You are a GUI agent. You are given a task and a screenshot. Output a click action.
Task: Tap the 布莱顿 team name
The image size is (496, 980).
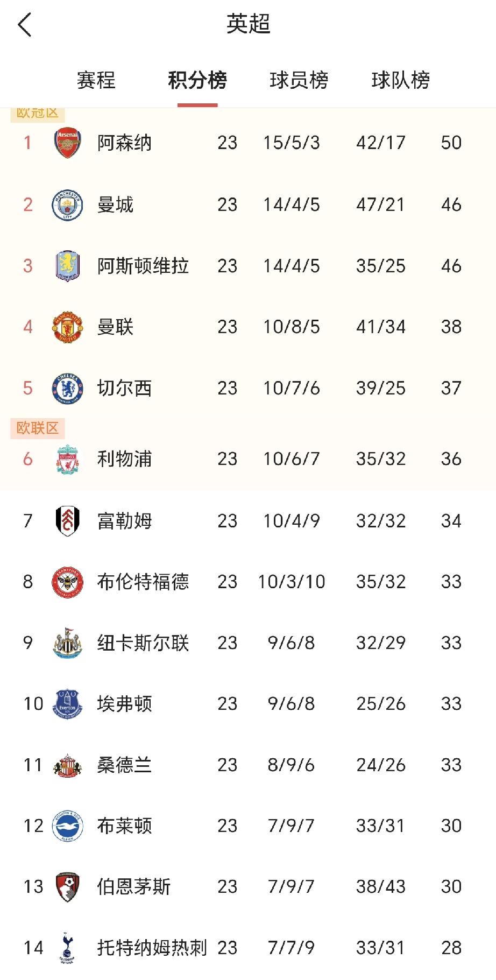(x=124, y=826)
